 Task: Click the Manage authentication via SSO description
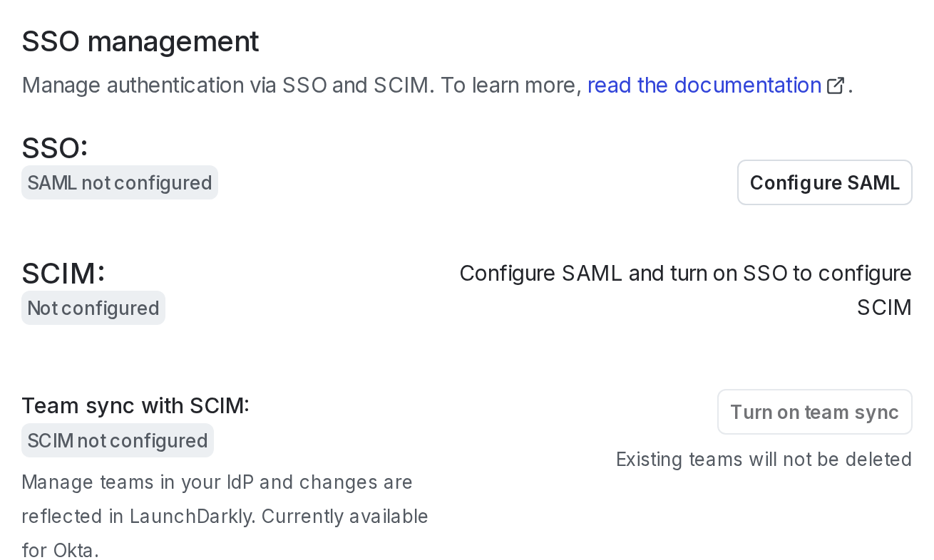[x=299, y=85]
